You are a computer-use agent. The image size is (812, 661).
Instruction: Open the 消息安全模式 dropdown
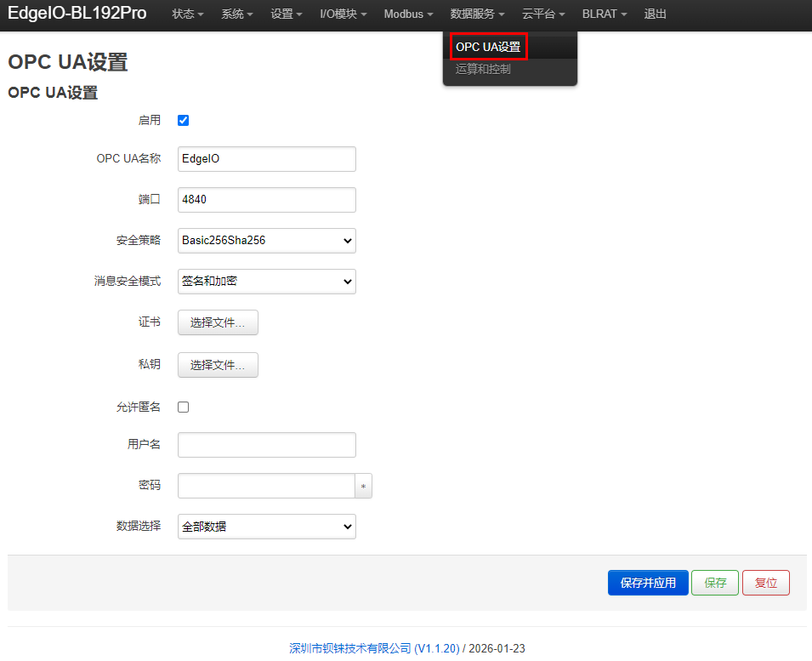pyautogui.click(x=267, y=282)
